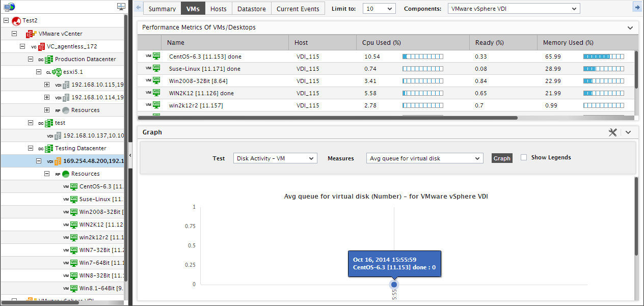644x306 pixels.
Task: Click the blue arrow icon beside the Components dropdown
Action: tap(637, 7)
